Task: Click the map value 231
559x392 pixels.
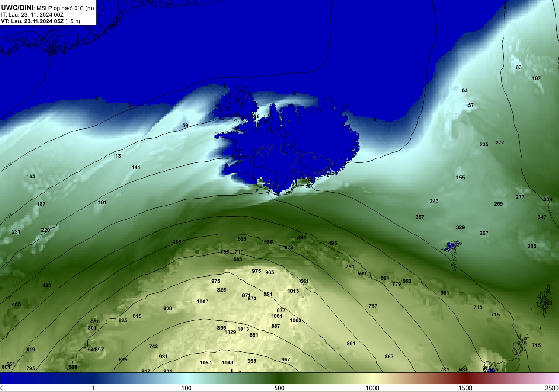Action: click(x=16, y=232)
